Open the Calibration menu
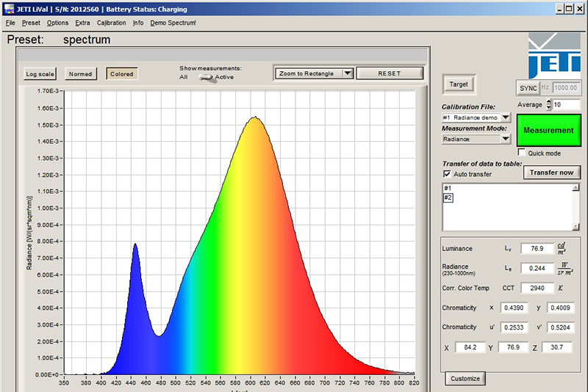 point(112,23)
